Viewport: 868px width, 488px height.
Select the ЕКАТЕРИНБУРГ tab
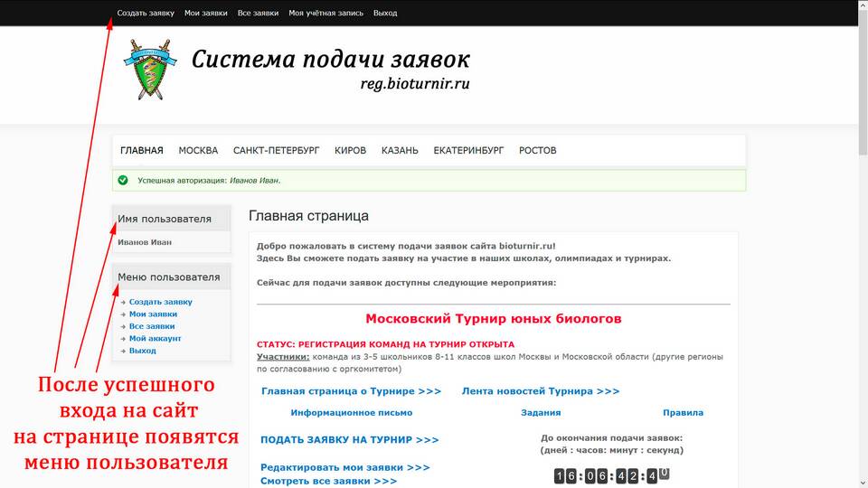pyautogui.click(x=468, y=151)
